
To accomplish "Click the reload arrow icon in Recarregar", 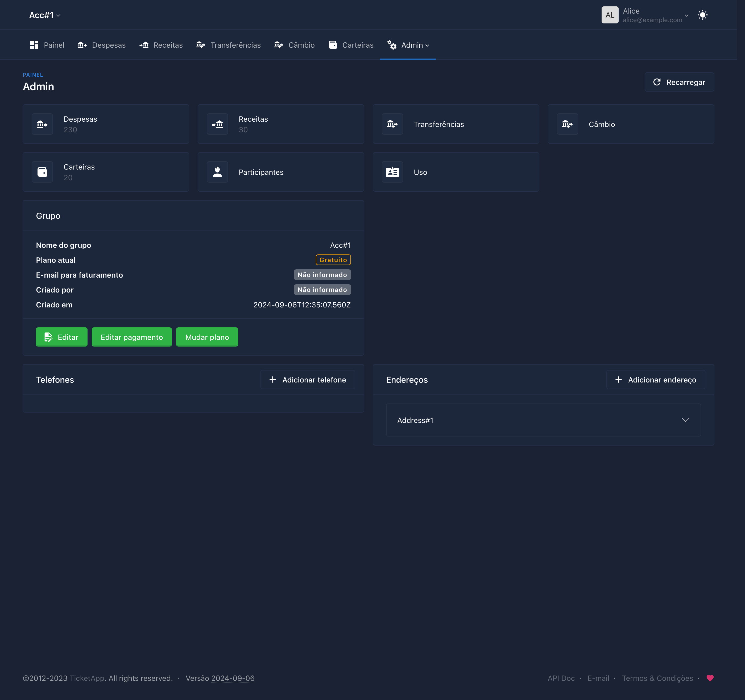I will click(x=657, y=82).
